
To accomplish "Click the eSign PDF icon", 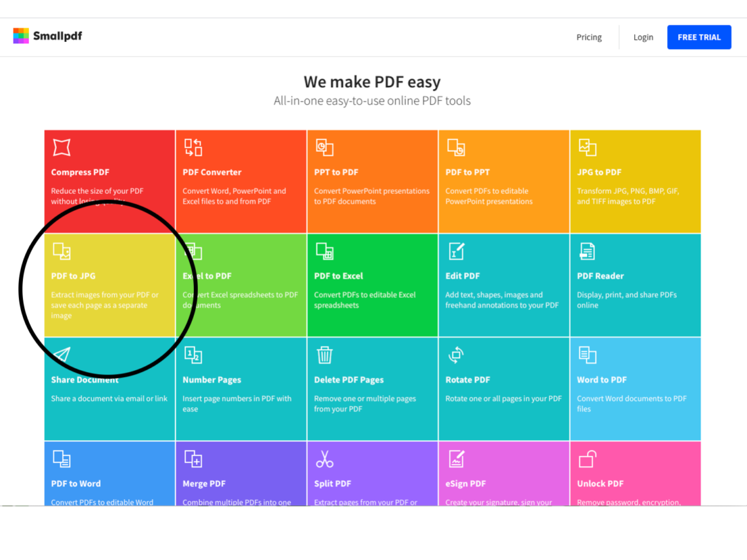I will coord(457,459).
